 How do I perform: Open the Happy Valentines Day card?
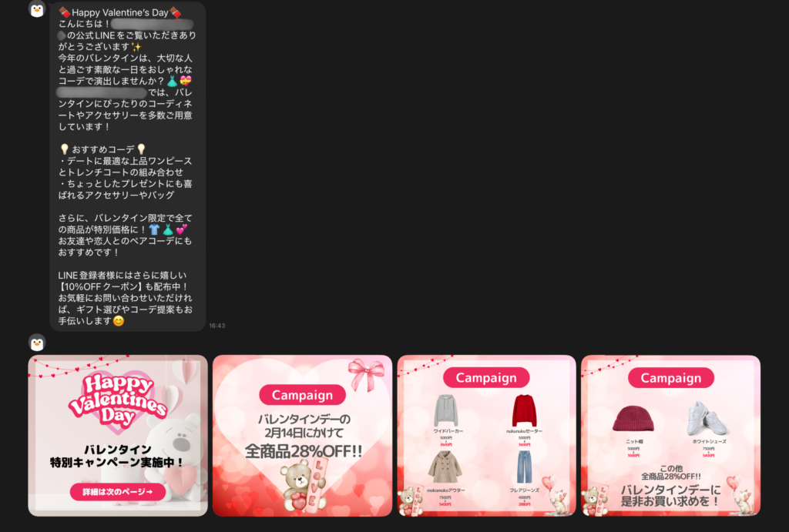coord(118,435)
